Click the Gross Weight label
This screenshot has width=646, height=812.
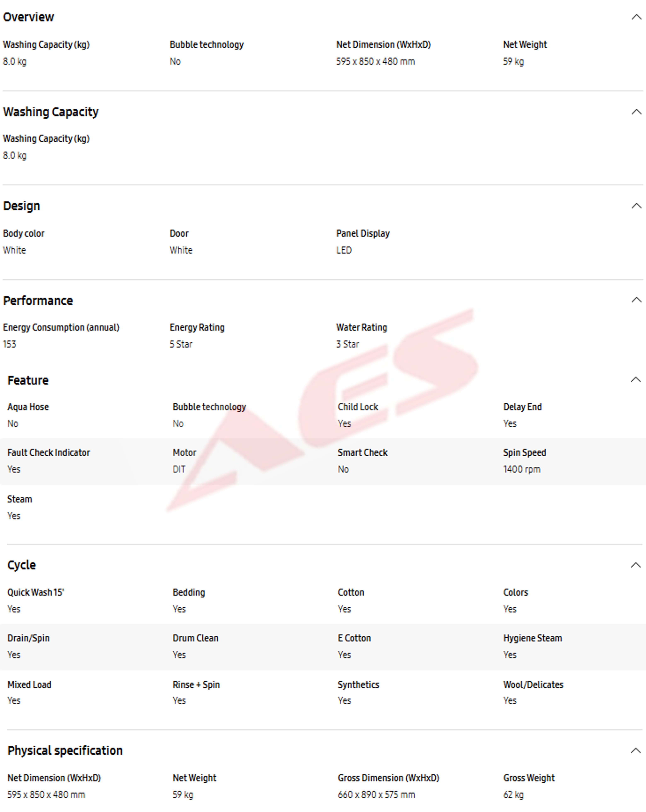click(x=529, y=778)
